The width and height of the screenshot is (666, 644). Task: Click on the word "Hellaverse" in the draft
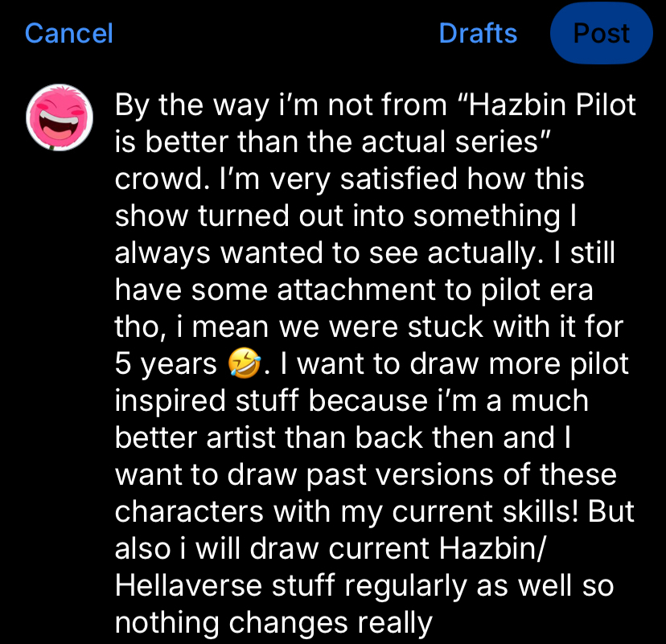click(188, 585)
